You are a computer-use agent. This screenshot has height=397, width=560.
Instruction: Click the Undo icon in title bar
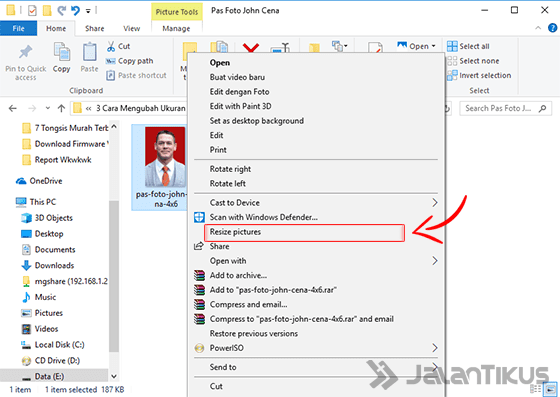click(75, 11)
